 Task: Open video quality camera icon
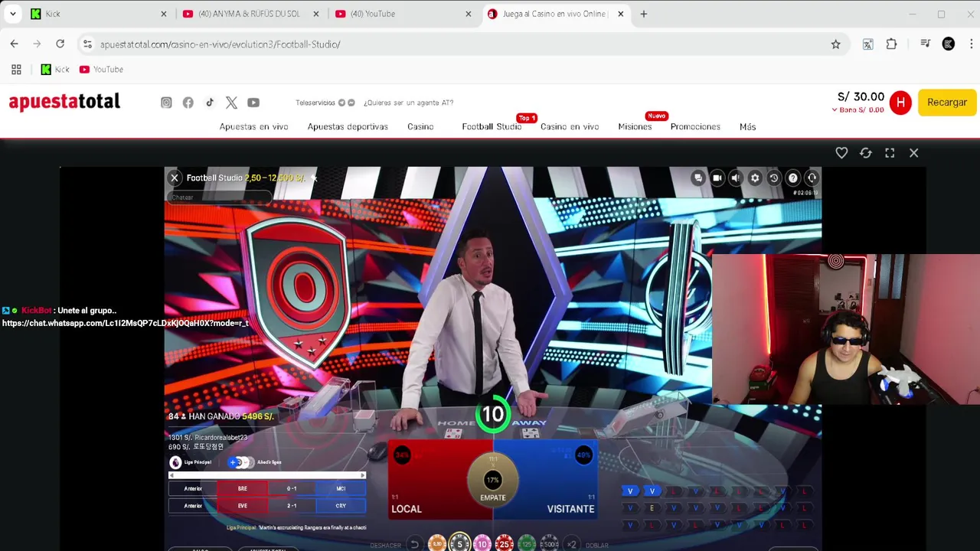coord(717,178)
